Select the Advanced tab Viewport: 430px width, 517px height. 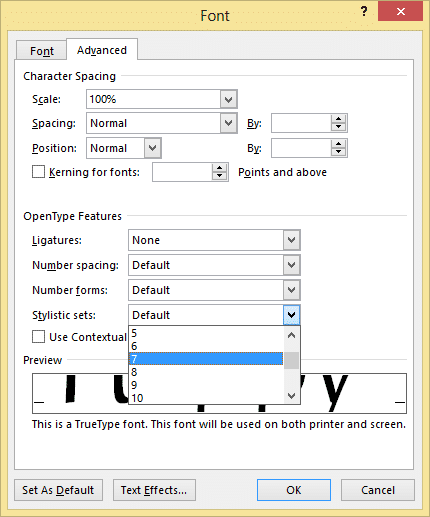(x=102, y=50)
